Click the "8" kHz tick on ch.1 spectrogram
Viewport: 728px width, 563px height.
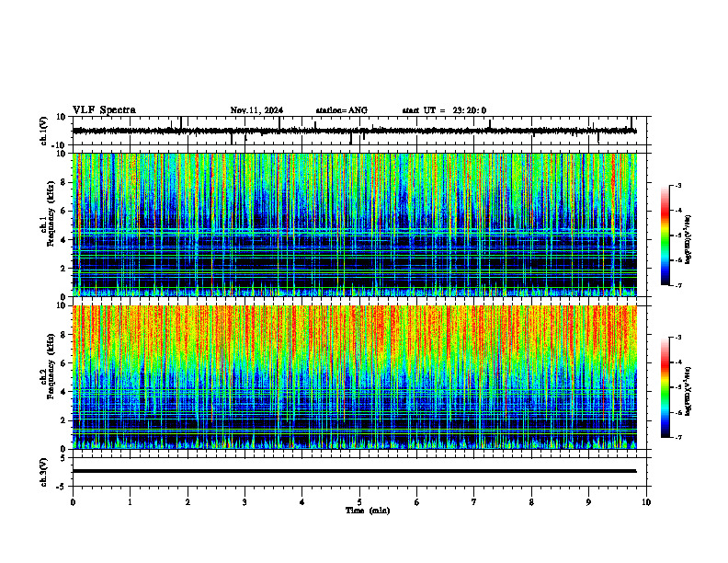tap(64, 182)
